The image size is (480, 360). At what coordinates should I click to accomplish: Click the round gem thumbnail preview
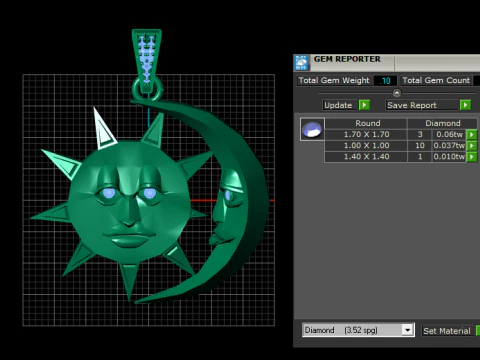[312, 129]
